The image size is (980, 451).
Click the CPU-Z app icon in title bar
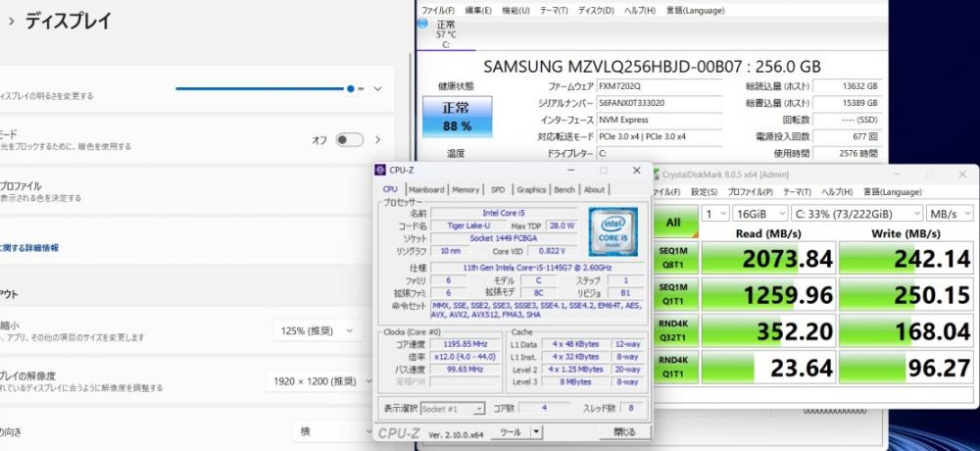380,171
